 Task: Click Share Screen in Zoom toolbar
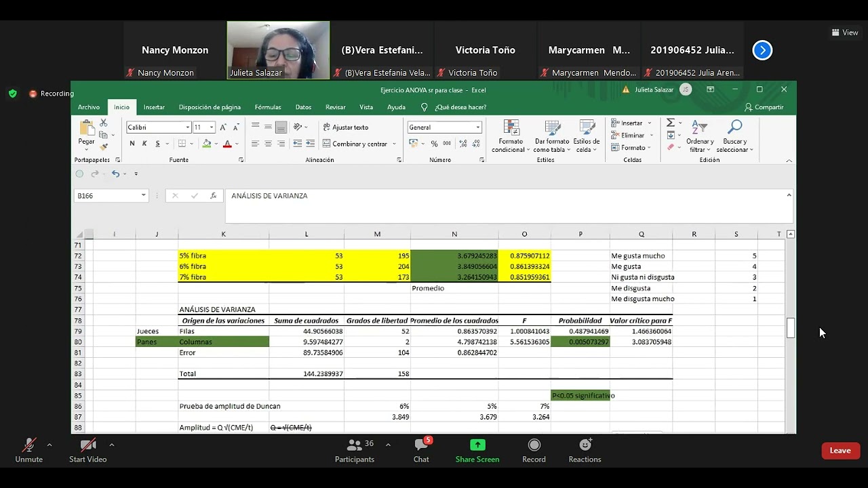tap(477, 450)
